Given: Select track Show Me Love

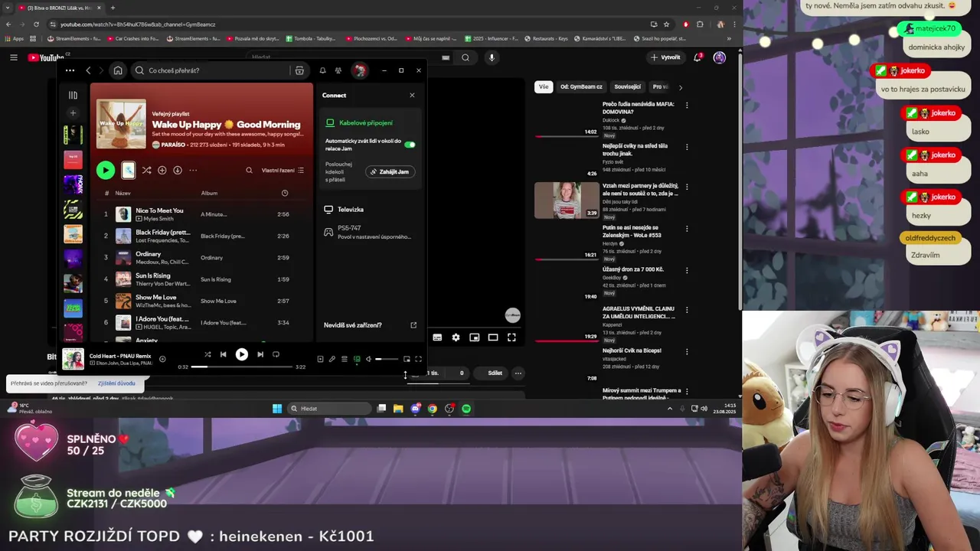Looking at the screenshot, I should coord(201,301).
